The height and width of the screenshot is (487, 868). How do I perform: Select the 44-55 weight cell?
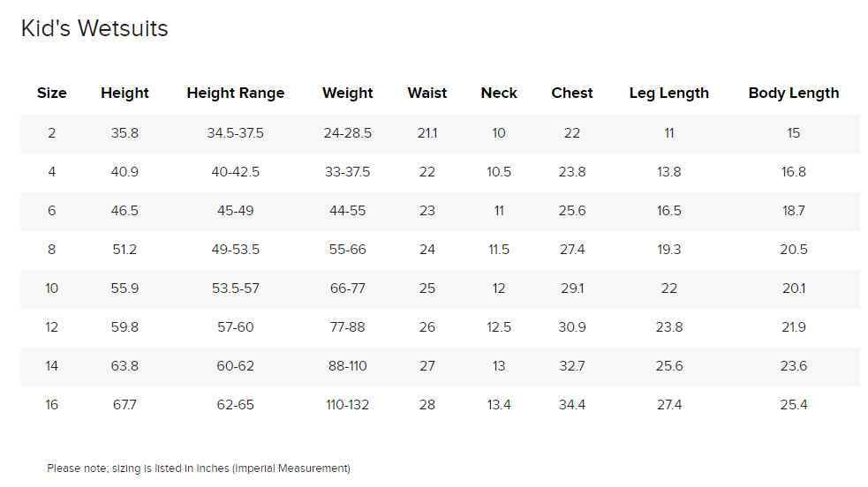(x=348, y=211)
